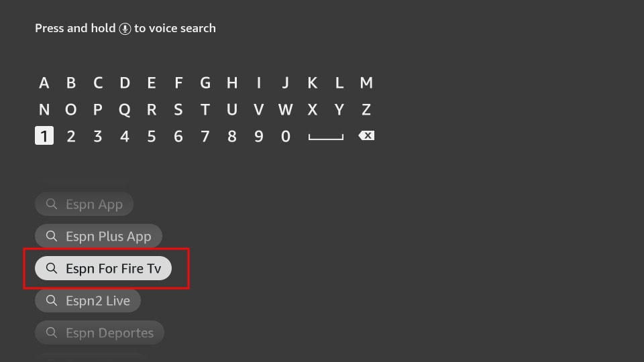Tap the letter S key

(x=178, y=109)
